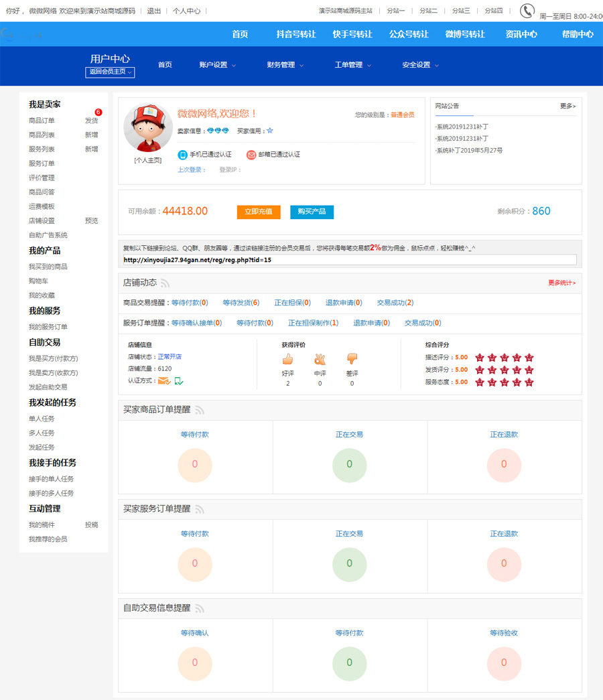Click RSS icon next to 自助交易信息提醒
Screen dimensions: 603x700
(x=200, y=609)
